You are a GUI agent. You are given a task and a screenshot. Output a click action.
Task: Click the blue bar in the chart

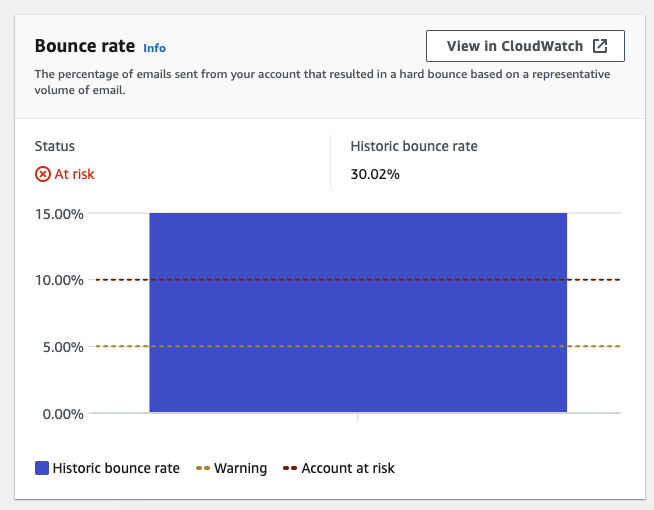[x=358, y=312]
